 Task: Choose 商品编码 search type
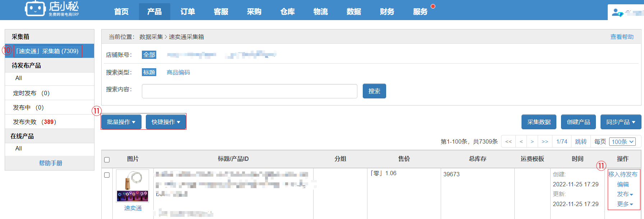click(x=178, y=72)
